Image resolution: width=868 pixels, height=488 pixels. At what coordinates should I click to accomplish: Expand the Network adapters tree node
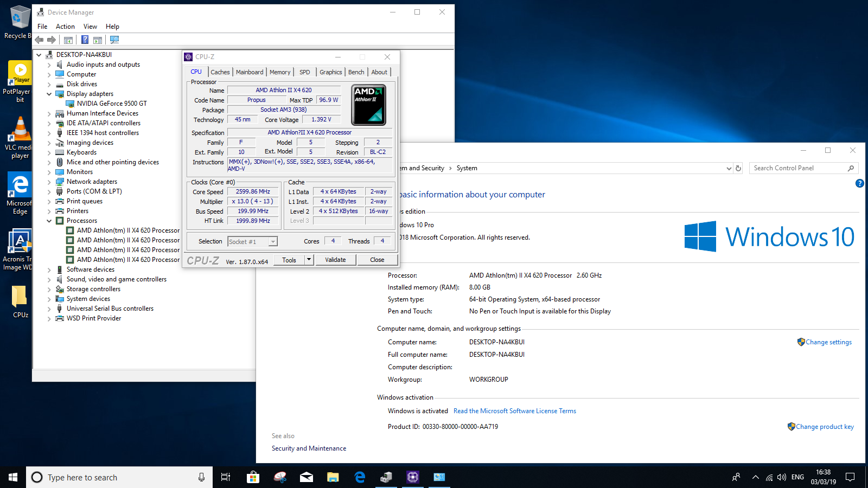[x=49, y=182]
